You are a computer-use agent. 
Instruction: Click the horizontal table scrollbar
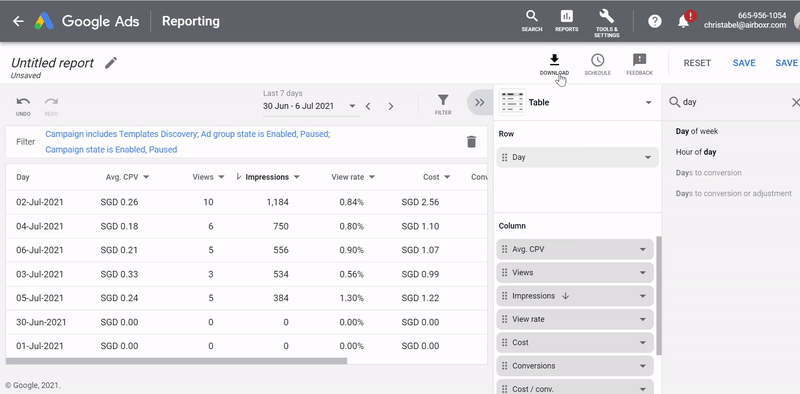click(177, 361)
